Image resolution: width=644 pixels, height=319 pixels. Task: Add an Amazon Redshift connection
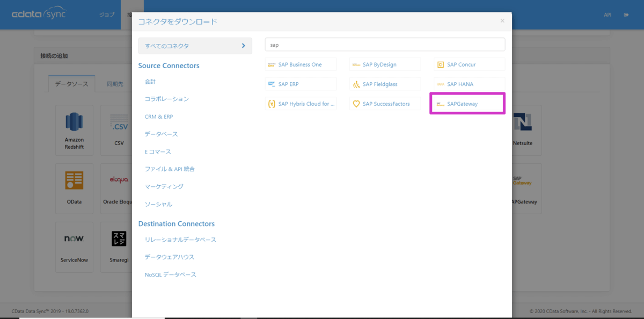click(x=74, y=129)
